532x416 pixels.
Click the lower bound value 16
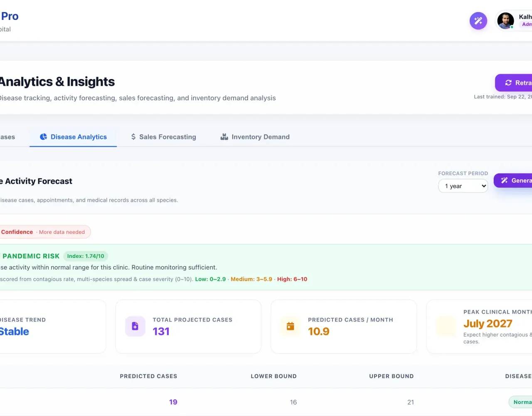[x=293, y=402]
